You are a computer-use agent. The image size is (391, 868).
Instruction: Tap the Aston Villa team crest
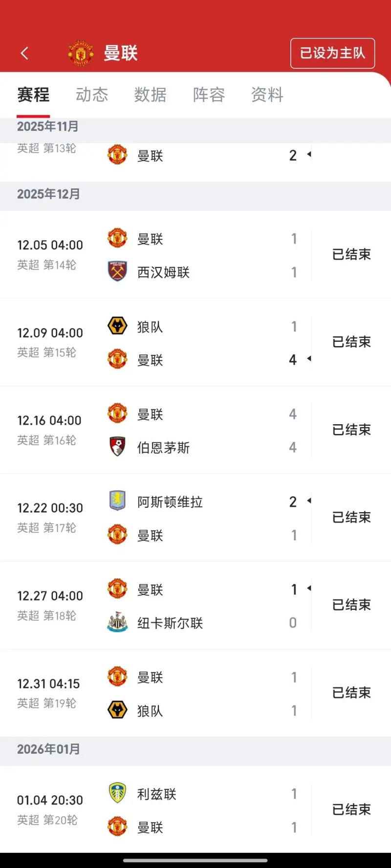(117, 501)
